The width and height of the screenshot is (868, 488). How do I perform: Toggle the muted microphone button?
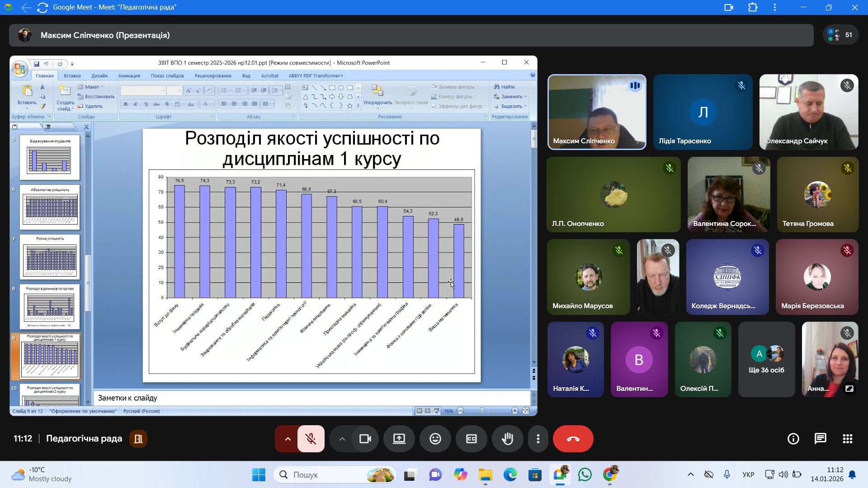(311, 439)
